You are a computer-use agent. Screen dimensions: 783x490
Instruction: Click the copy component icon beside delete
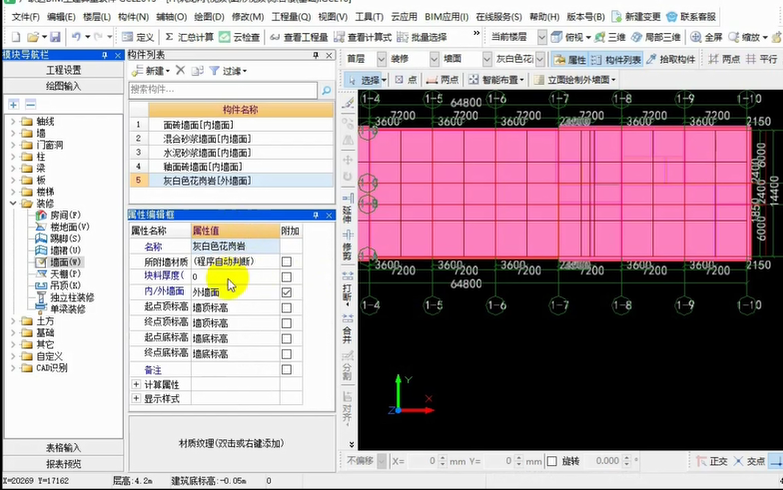pos(197,70)
